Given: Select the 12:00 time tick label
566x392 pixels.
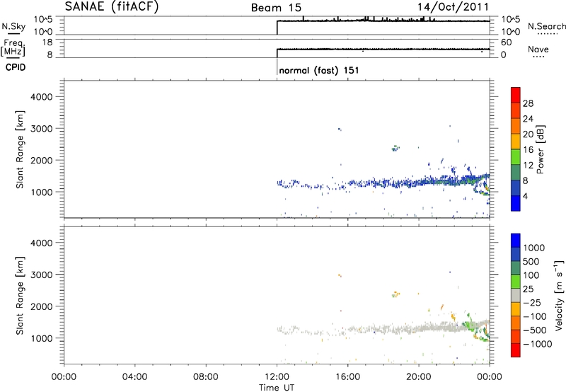Looking at the screenshot, I should [x=277, y=377].
